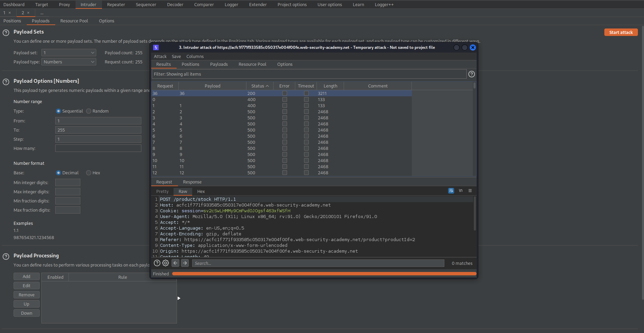Open Attack menu in attack window
The height and width of the screenshot is (333, 644).
(x=160, y=57)
